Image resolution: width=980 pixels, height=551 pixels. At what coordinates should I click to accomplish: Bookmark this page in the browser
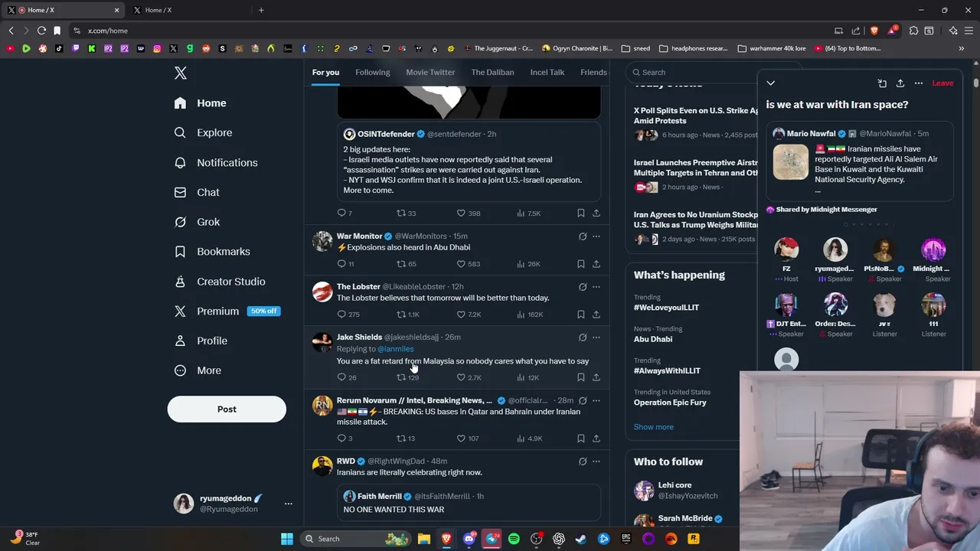(x=57, y=31)
